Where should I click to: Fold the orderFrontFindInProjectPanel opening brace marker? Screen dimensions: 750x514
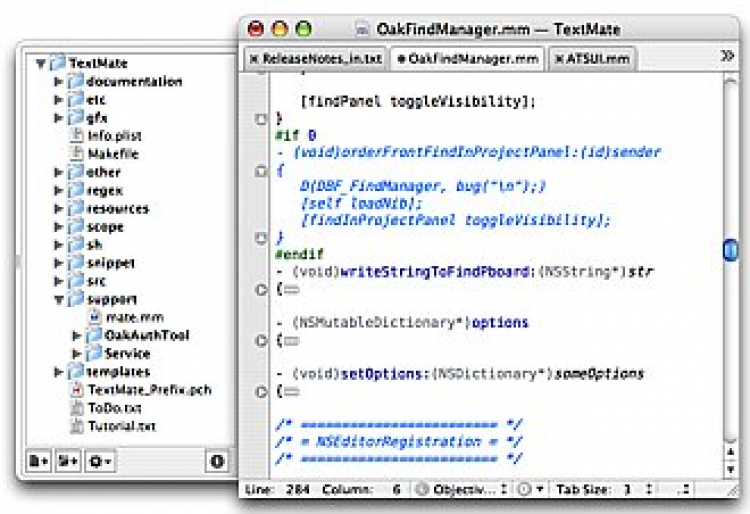point(261,171)
